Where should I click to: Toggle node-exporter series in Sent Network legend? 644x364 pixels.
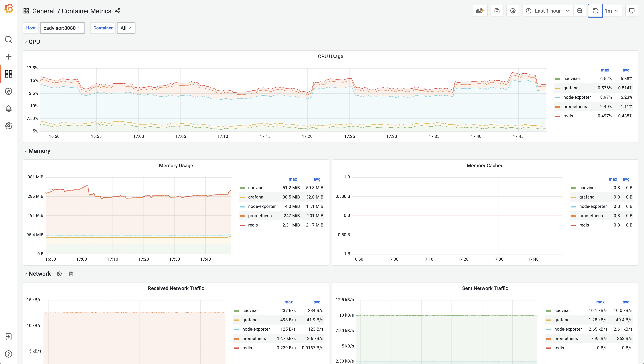pyautogui.click(x=568, y=329)
